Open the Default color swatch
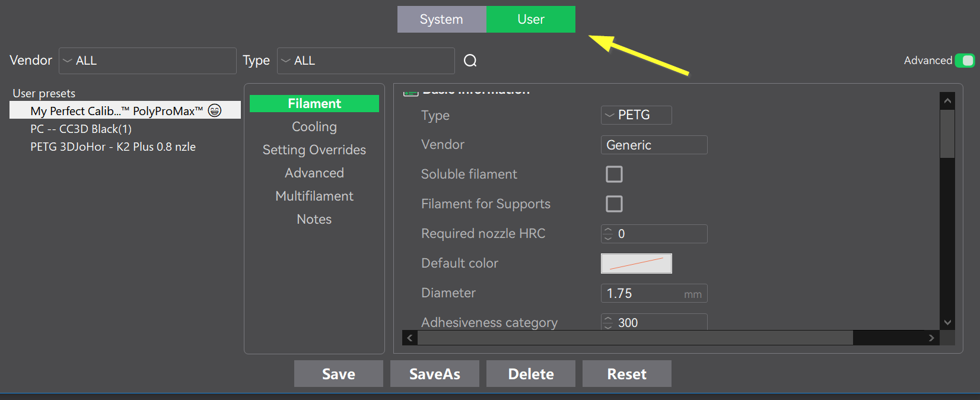The image size is (980, 400). 636,264
